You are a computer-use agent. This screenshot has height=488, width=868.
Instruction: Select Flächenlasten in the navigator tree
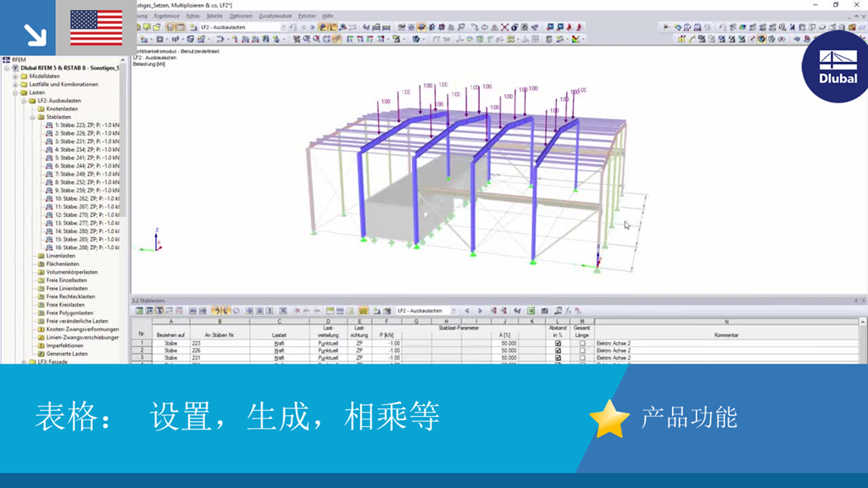[63, 264]
